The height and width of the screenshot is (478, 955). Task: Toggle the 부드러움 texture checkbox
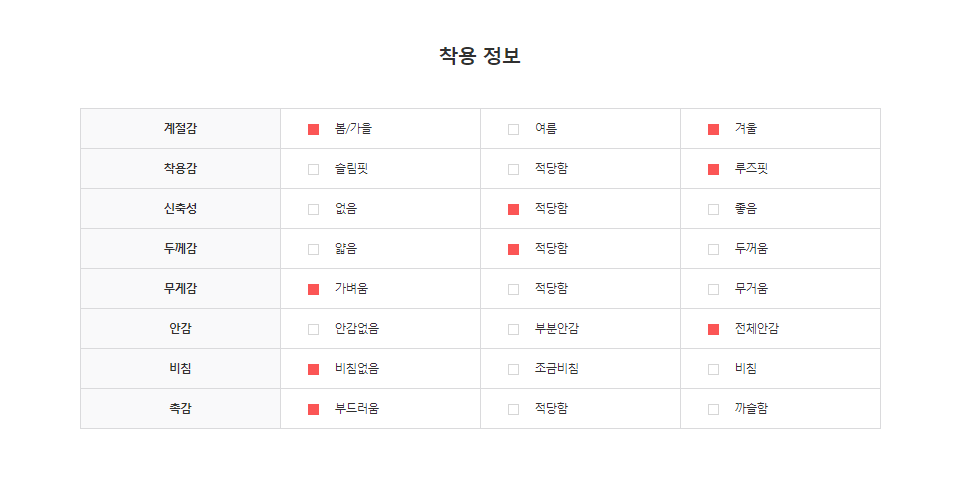313,409
